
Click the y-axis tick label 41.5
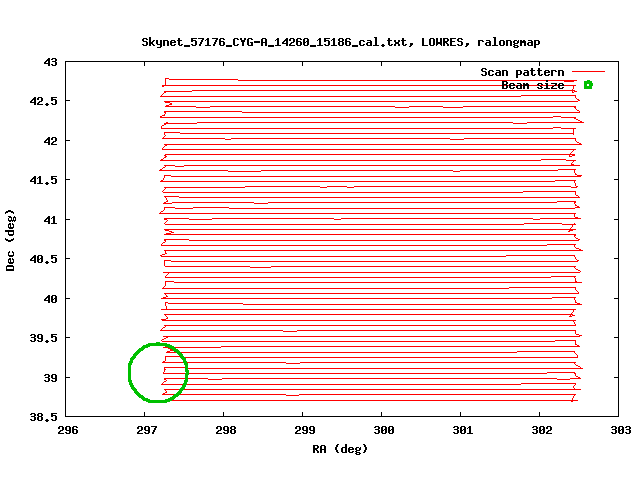(44, 180)
